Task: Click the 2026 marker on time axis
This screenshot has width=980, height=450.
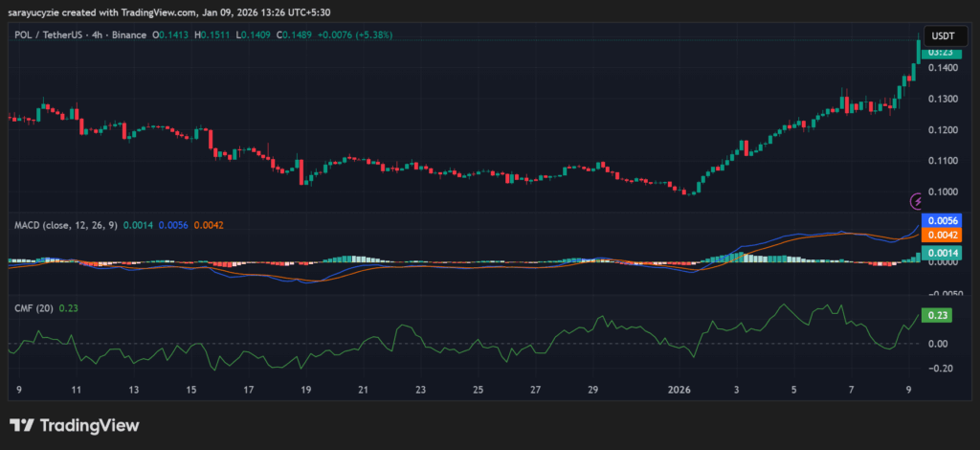Action: (679, 391)
